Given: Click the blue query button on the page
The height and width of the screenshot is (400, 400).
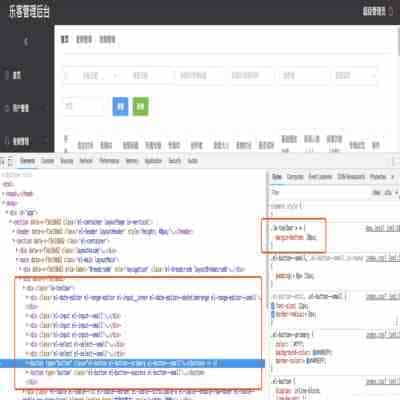Looking at the screenshot, I should click(x=120, y=106).
